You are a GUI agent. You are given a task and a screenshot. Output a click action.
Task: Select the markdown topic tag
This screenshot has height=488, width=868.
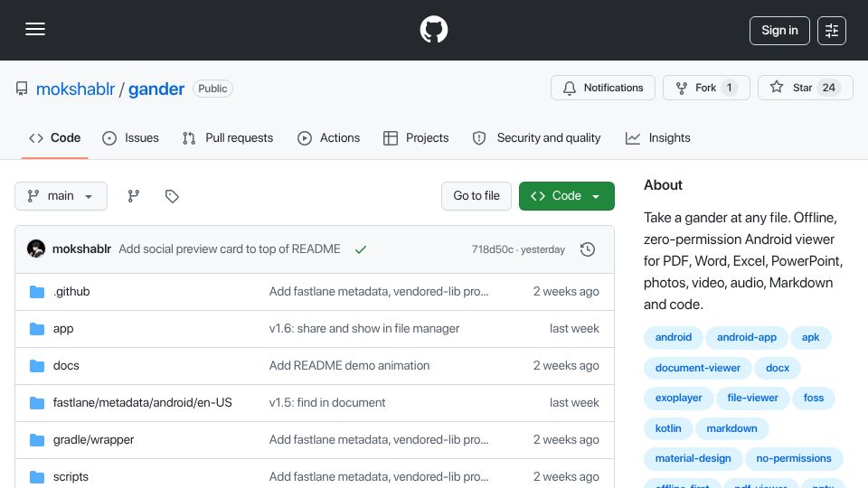731,428
